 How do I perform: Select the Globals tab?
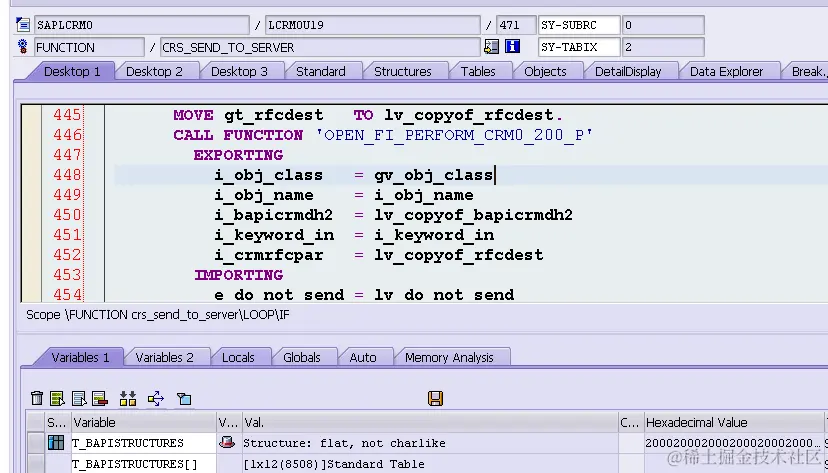[x=302, y=357]
